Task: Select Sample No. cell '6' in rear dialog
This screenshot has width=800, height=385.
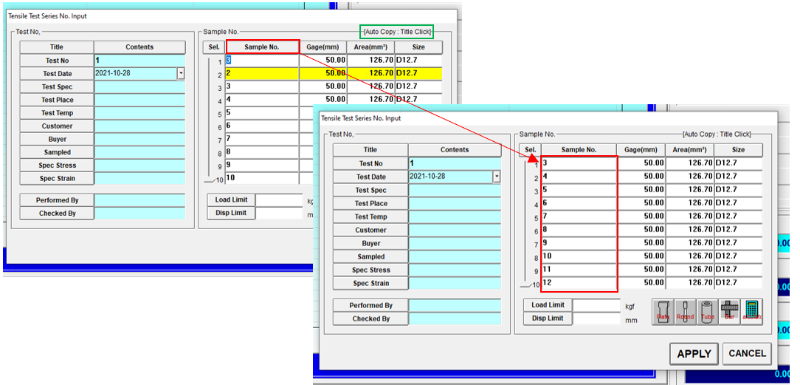Action: point(262,125)
